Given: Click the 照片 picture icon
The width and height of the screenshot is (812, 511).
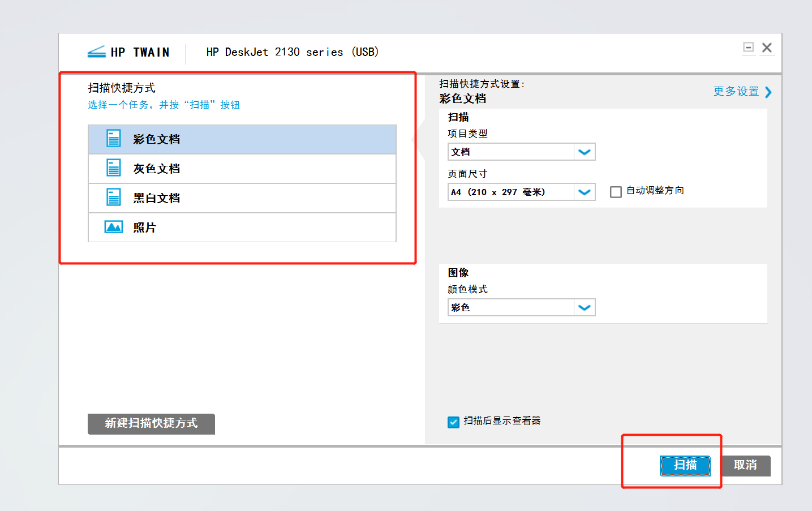Looking at the screenshot, I should click(114, 227).
